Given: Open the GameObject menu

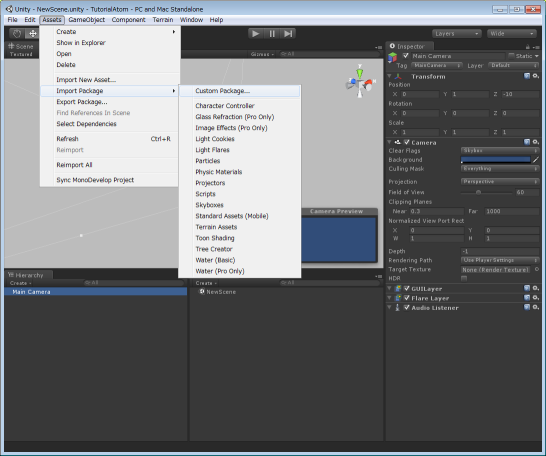Looking at the screenshot, I should tap(87, 20).
